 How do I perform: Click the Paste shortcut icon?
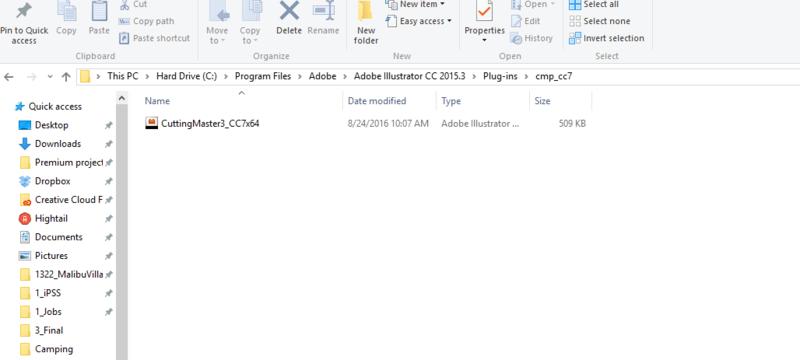click(x=124, y=38)
